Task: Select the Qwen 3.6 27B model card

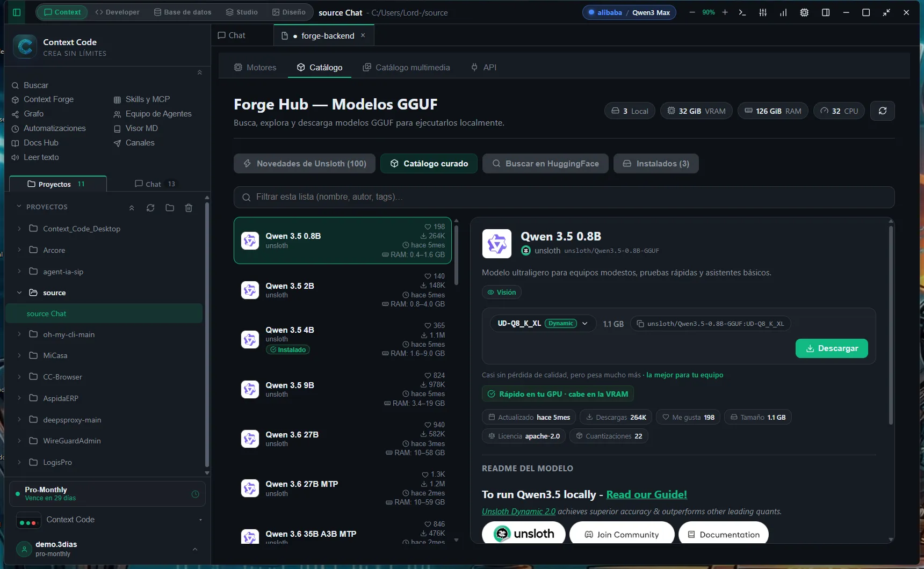Action: click(x=343, y=439)
